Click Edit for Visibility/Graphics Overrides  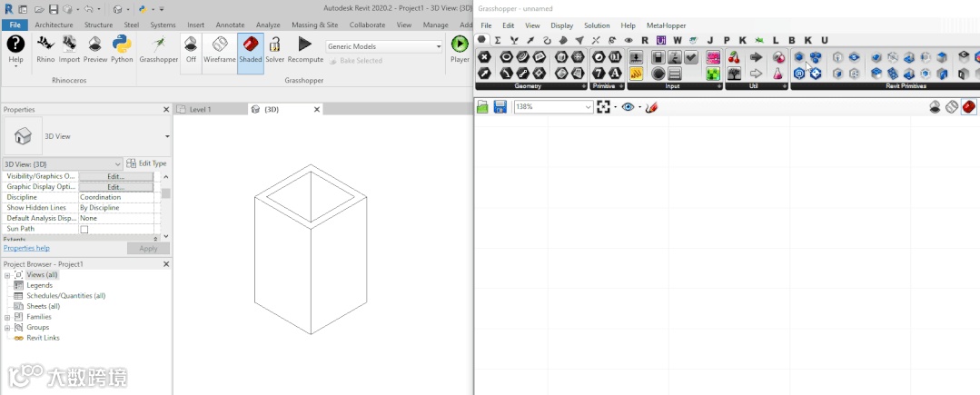pyautogui.click(x=115, y=176)
